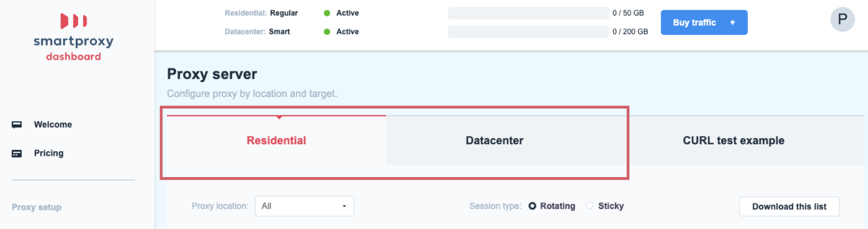Open the Proxy location dropdown
The image size is (868, 229).
[x=305, y=206]
